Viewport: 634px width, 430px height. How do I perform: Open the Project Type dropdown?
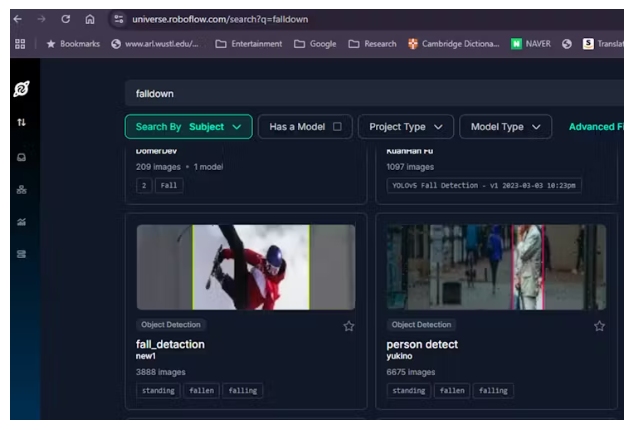pyautogui.click(x=405, y=127)
